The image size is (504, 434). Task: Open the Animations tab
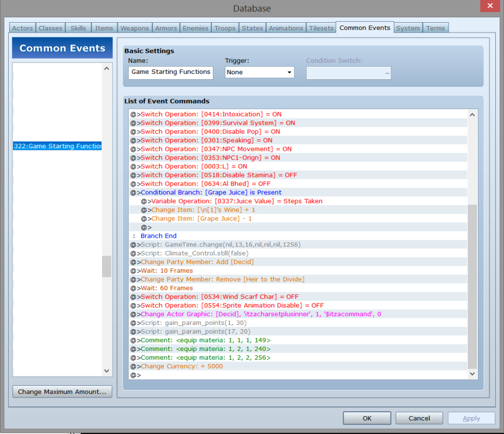click(x=286, y=28)
